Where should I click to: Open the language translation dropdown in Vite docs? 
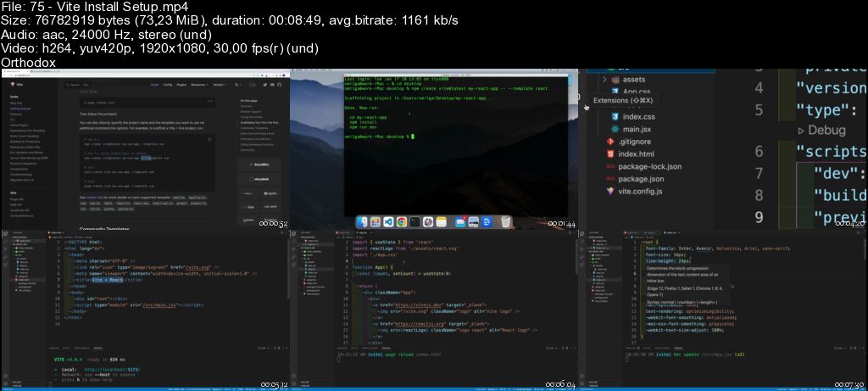pyautogui.click(x=237, y=85)
